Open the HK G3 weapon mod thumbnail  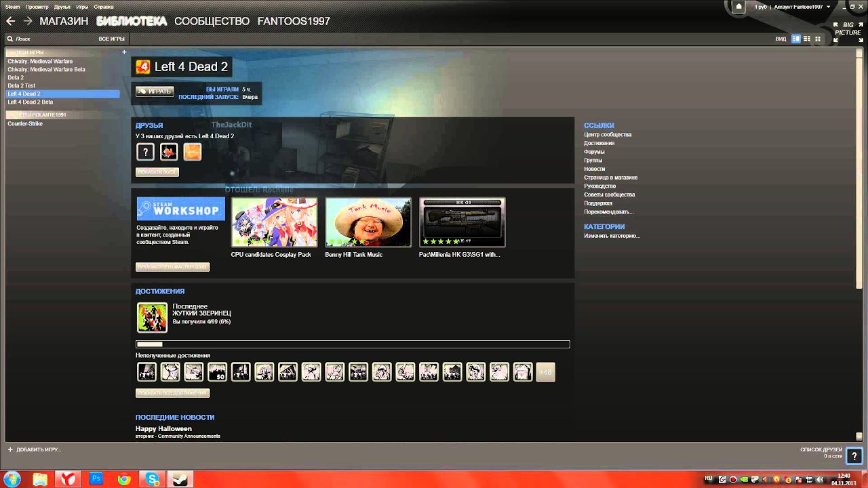point(462,222)
